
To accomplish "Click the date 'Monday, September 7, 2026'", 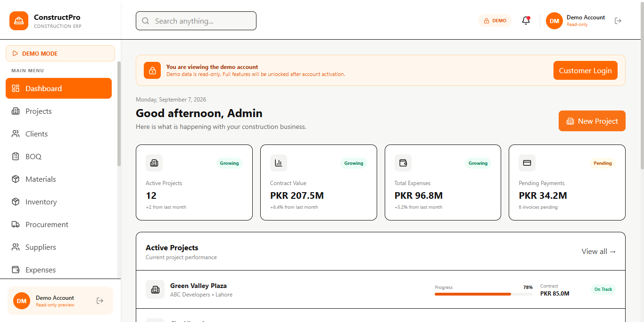I will [x=171, y=100].
